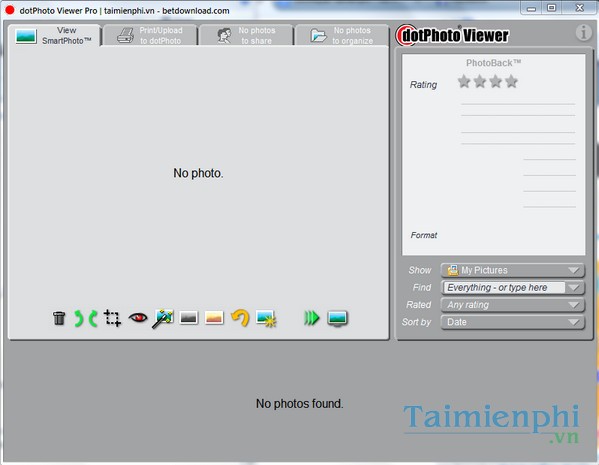The height and width of the screenshot is (465, 599).
Task: Apply the black and white effect icon
Action: (x=188, y=318)
